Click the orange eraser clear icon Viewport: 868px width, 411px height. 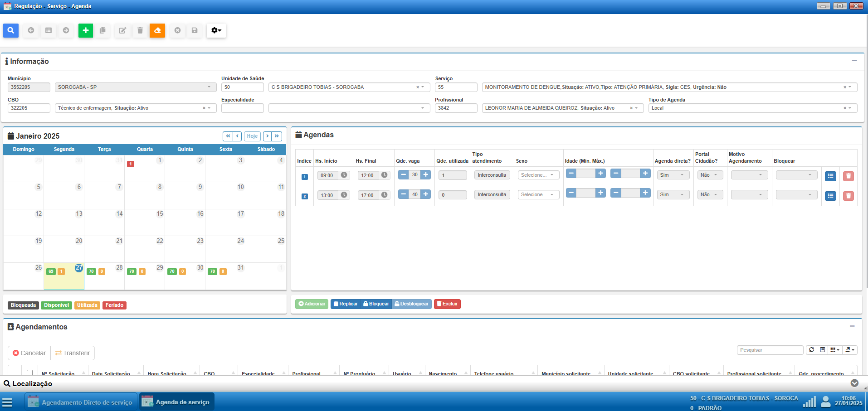coord(157,30)
